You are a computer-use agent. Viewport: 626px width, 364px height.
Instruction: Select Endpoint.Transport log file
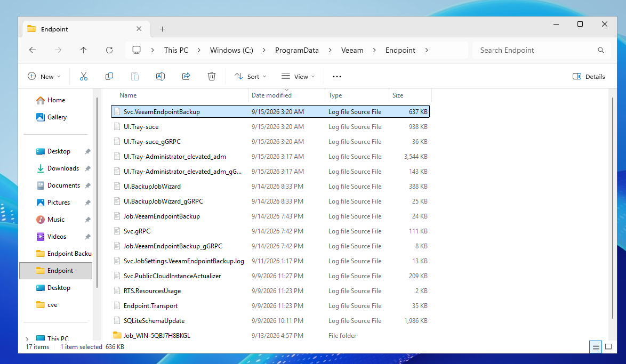point(270,306)
